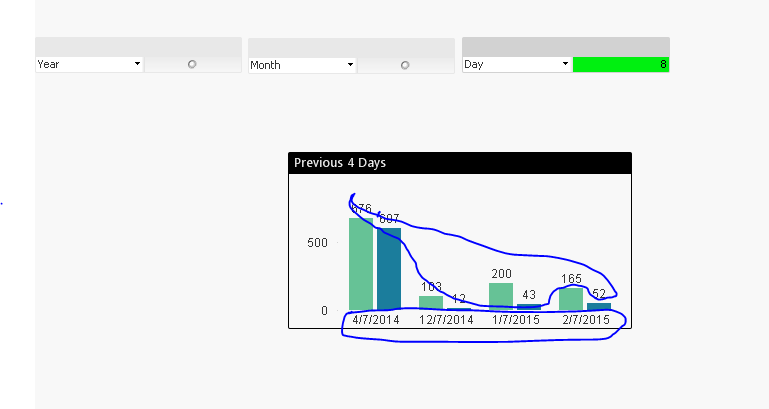
Task: Select the green bar for 1/7/2015
Action: [501, 296]
